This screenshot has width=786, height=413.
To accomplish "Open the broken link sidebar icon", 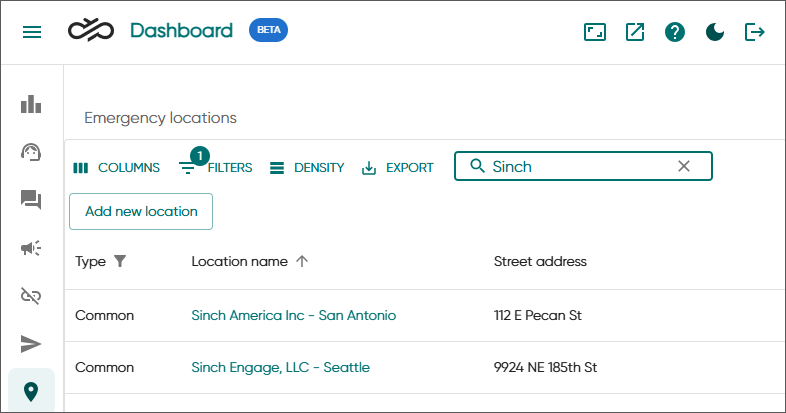I will (x=31, y=296).
